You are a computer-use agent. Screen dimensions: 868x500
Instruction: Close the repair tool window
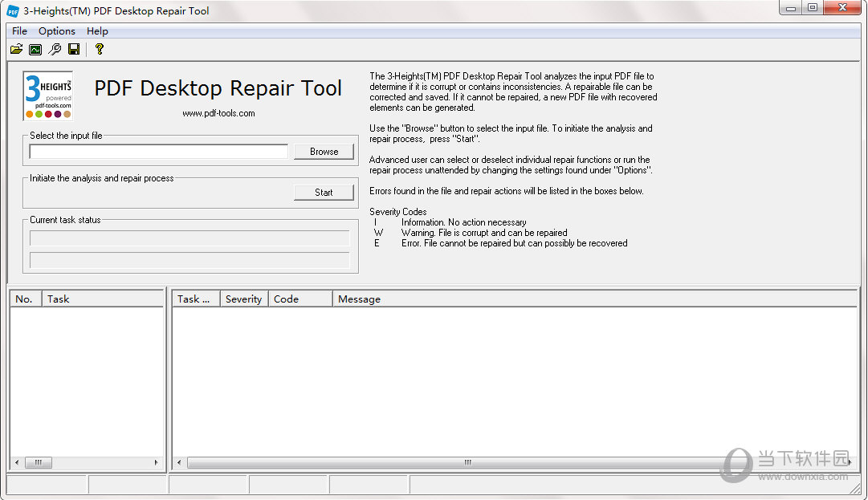click(842, 8)
